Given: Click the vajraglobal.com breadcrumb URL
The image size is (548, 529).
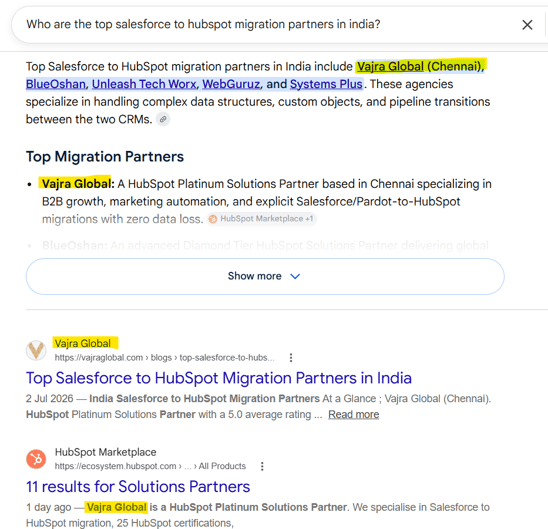Looking at the screenshot, I should coord(164,358).
